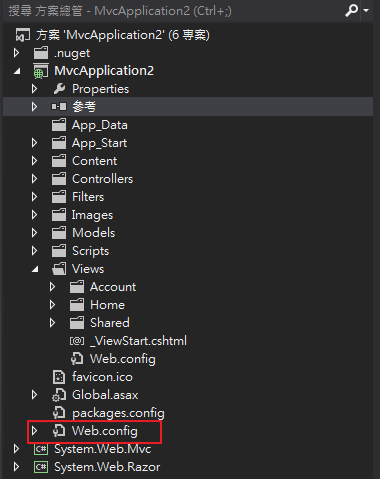
Task: Open the search options dropdown arrow
Action: pyautogui.click(x=366, y=11)
